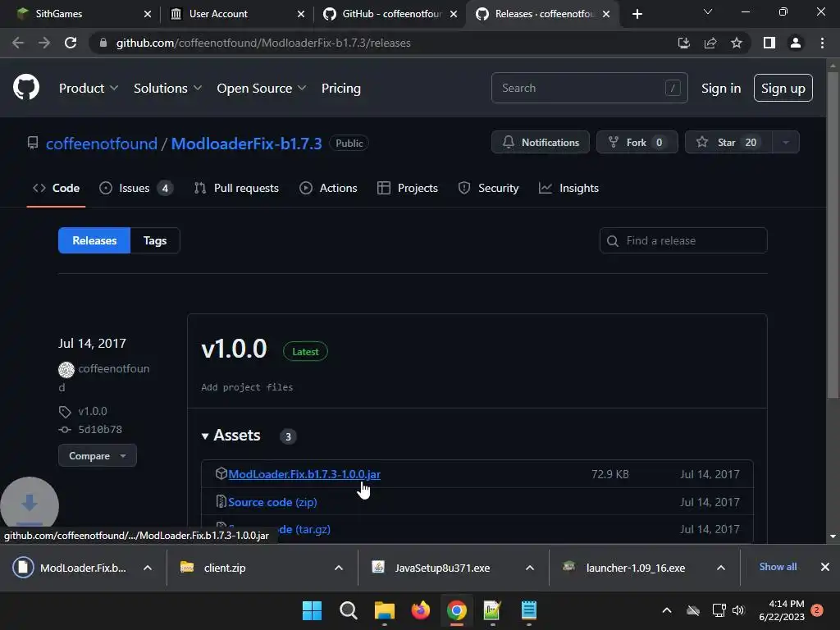Open a new browser tab with plus

(637, 14)
